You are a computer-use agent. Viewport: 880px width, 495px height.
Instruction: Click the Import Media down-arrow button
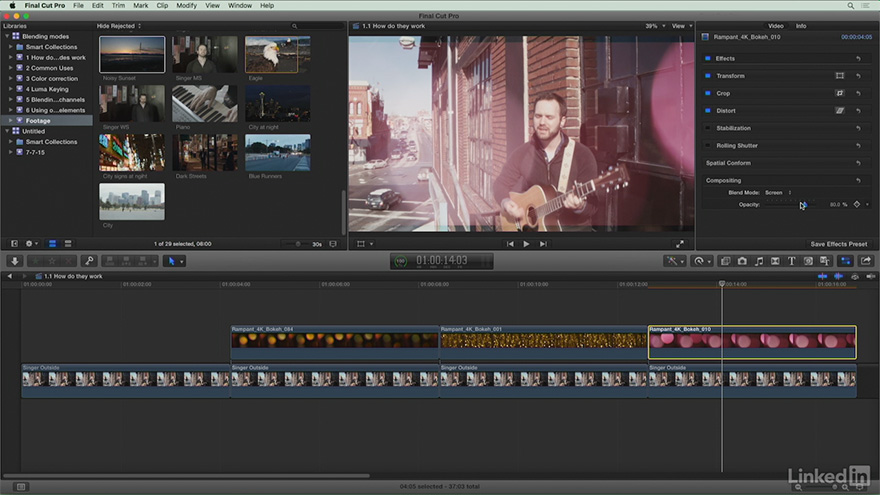tap(15, 261)
